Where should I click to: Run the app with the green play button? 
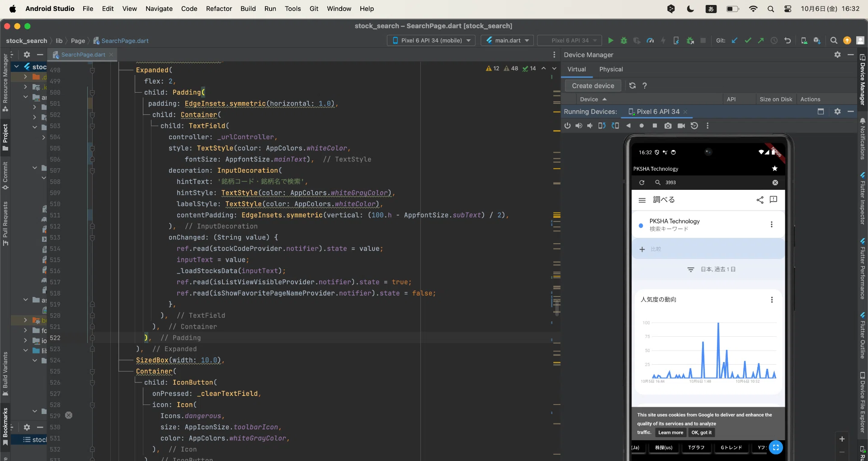(x=611, y=41)
